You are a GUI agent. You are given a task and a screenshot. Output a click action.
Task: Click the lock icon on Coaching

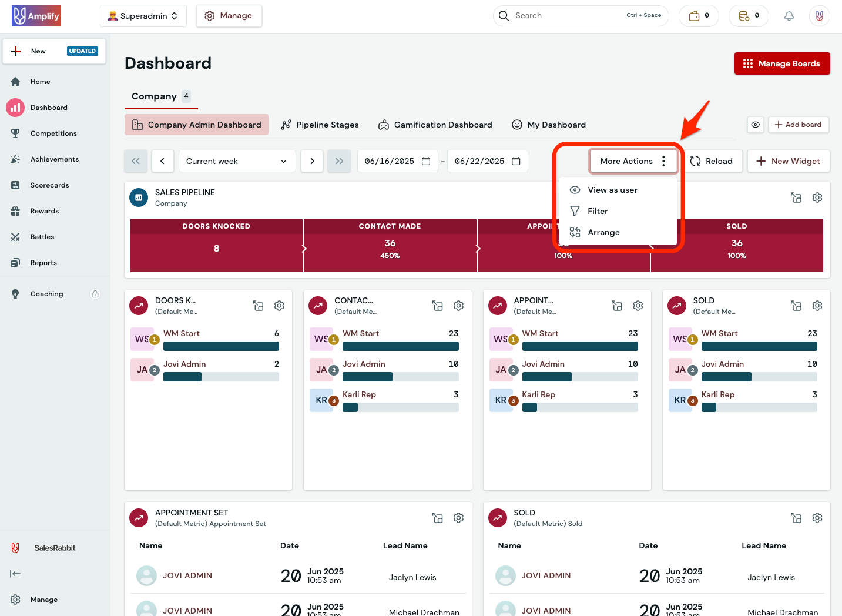point(95,293)
